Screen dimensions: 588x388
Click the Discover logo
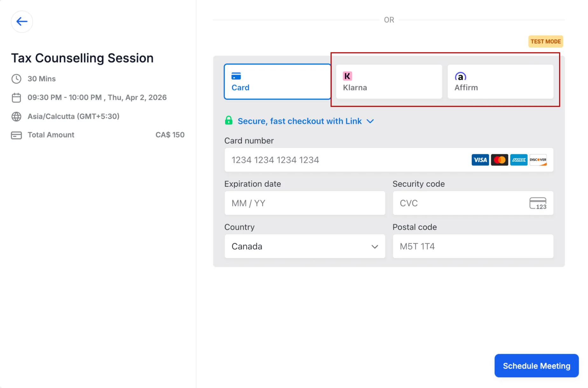(x=538, y=160)
